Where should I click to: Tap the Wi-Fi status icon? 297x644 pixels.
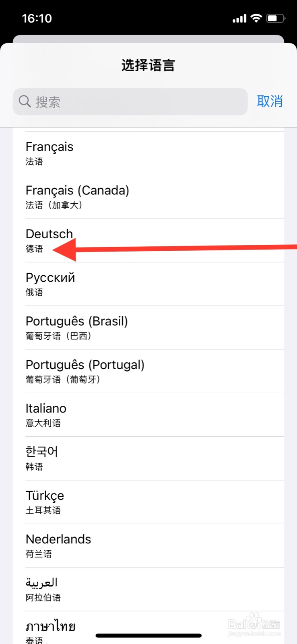tap(256, 18)
